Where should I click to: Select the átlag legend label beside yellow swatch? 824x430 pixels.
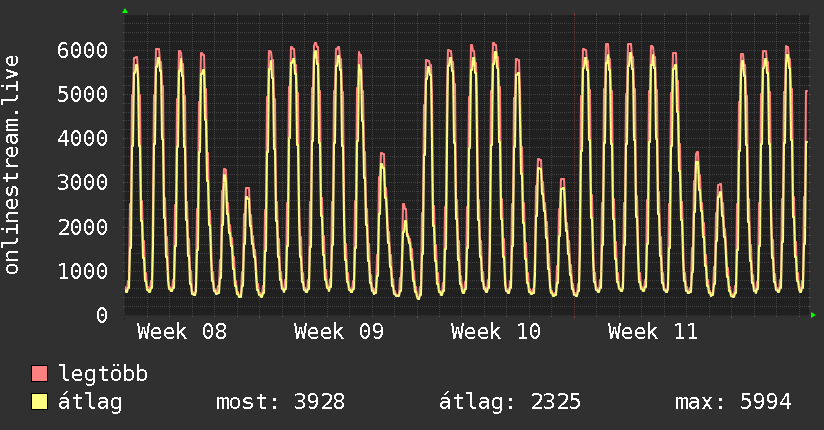(x=90, y=402)
